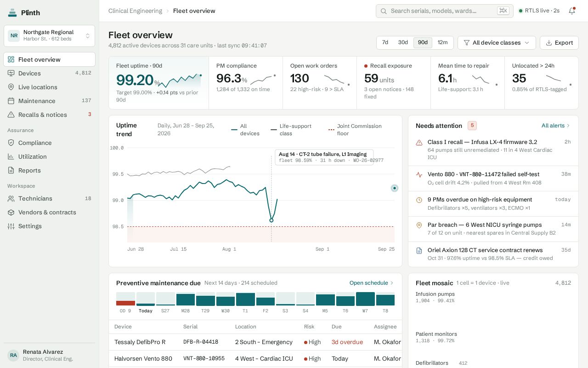Select the 90d time range
This screenshot has width=588, height=368.
pos(423,43)
